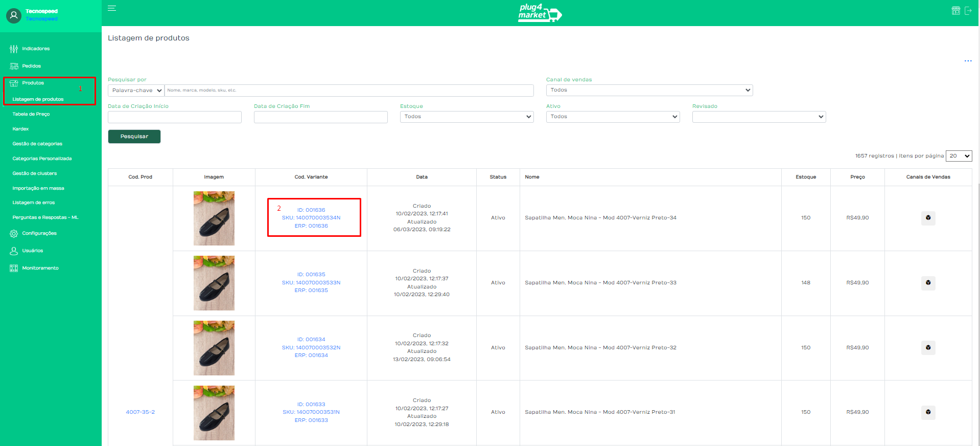Open variant SKU: 140070003533N link
Image resolution: width=980 pixels, height=446 pixels.
point(311,283)
